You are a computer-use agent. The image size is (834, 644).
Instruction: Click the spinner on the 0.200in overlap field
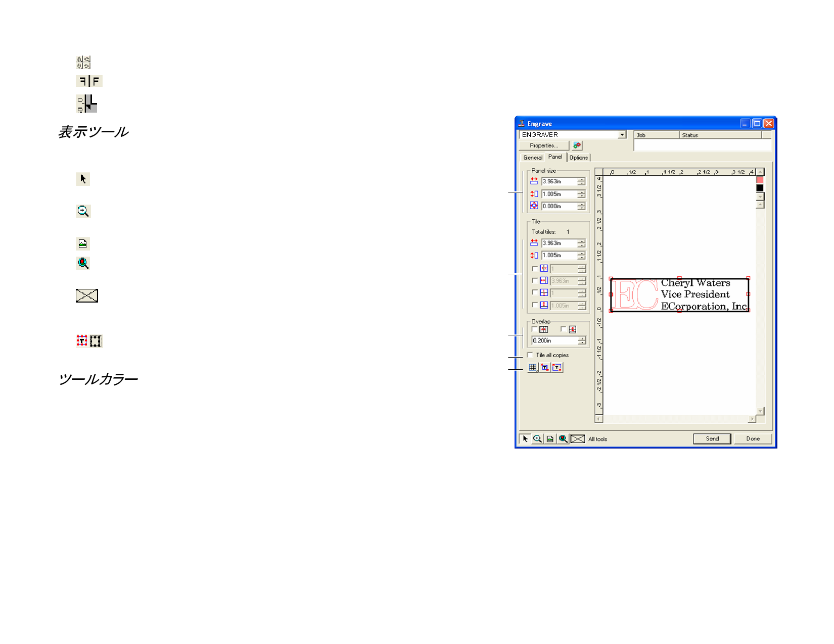click(582, 341)
